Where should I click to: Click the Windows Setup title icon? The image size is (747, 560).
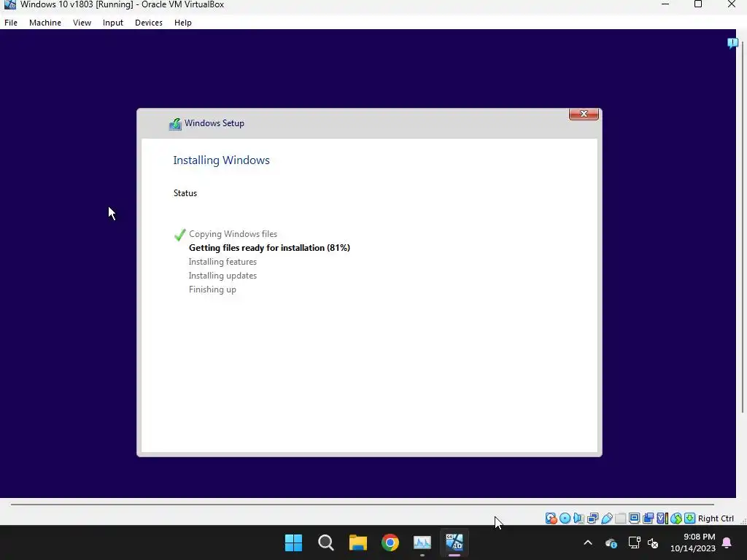click(175, 124)
